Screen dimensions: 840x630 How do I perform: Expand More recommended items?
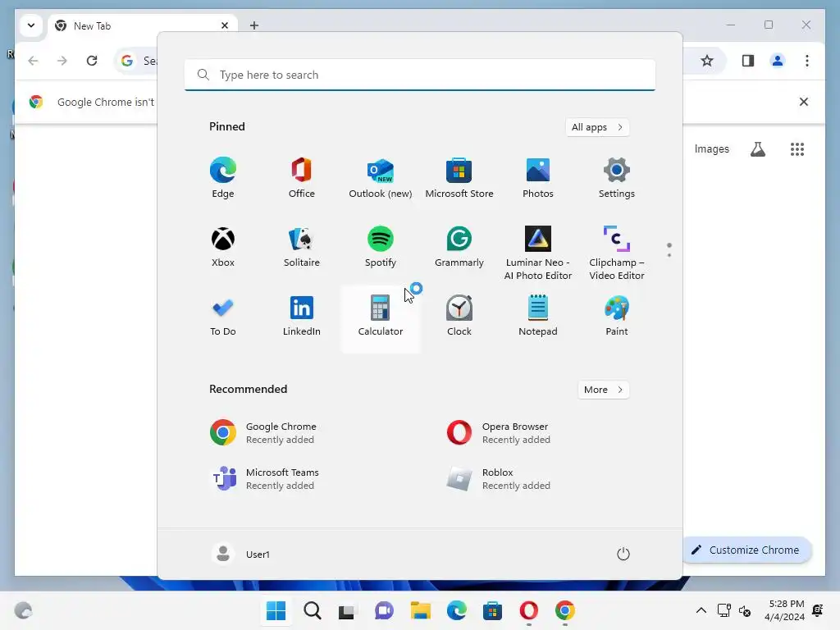pos(603,390)
